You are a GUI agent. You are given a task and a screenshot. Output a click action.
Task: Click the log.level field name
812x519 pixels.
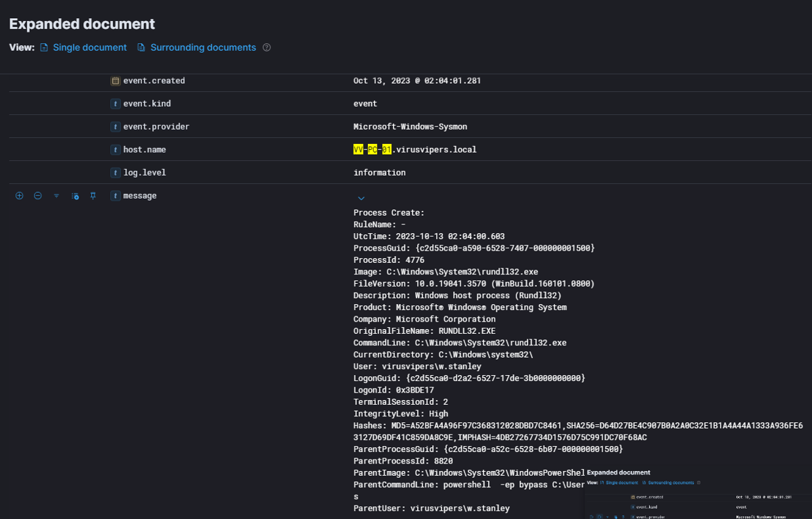(x=144, y=173)
